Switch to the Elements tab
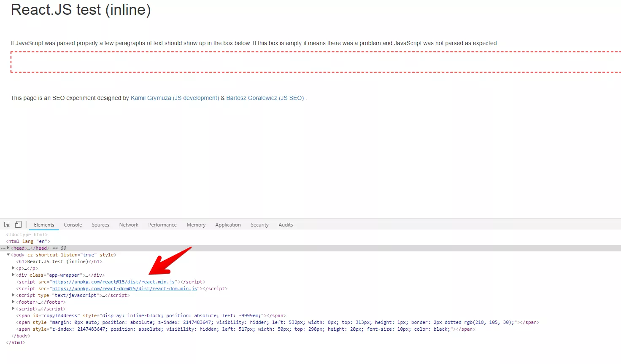The width and height of the screenshot is (621, 364). pos(44,225)
